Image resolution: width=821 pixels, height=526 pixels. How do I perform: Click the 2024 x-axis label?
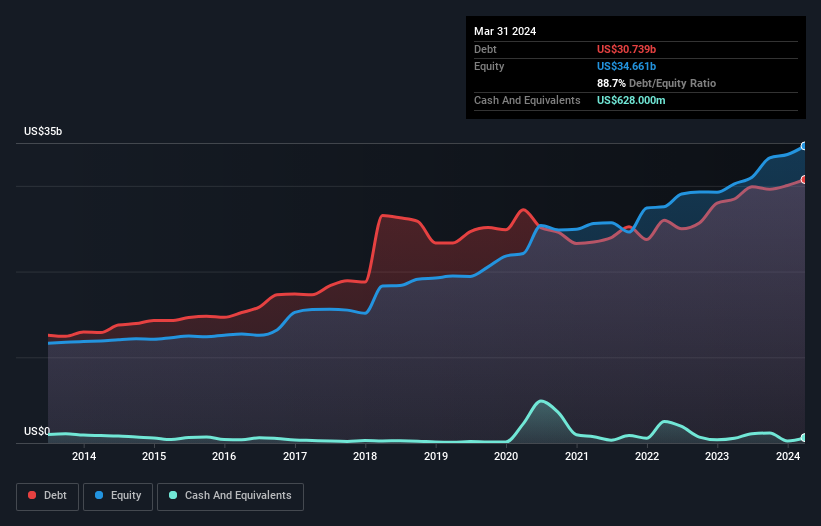coord(787,456)
